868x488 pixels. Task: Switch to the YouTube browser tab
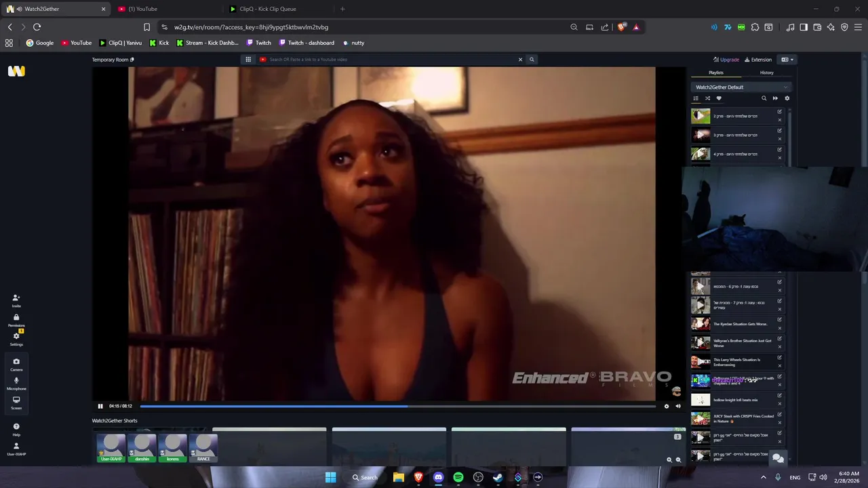[x=165, y=9]
